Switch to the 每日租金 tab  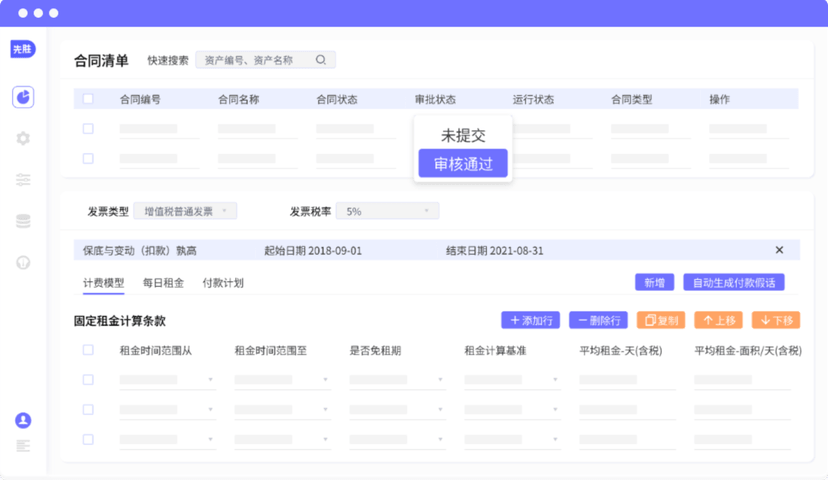click(x=163, y=283)
